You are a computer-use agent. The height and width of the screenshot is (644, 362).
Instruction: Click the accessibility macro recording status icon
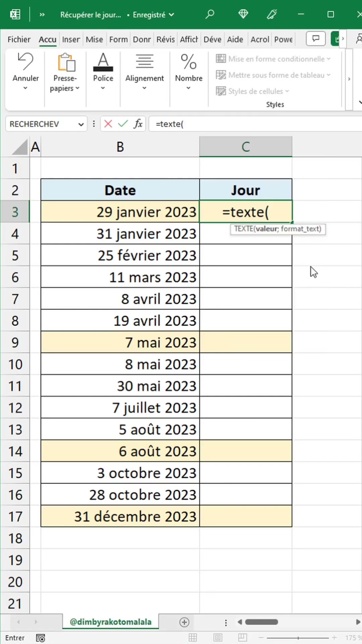click(41, 638)
